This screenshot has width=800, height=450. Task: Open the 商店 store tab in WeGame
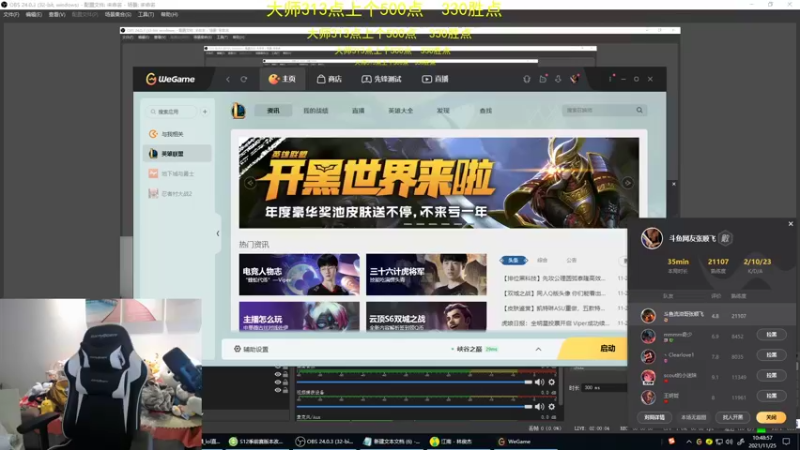coord(329,79)
